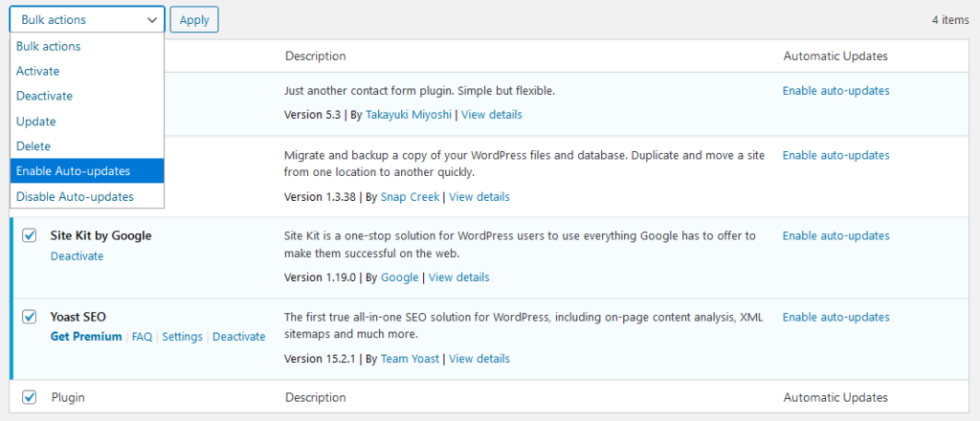Click the footer Description column label

tap(316, 397)
